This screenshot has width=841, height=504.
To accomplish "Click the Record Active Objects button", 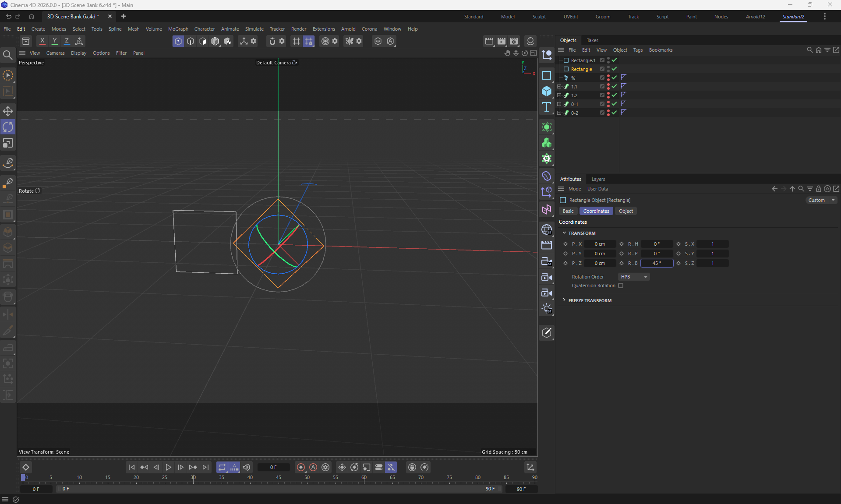I will point(300,467).
